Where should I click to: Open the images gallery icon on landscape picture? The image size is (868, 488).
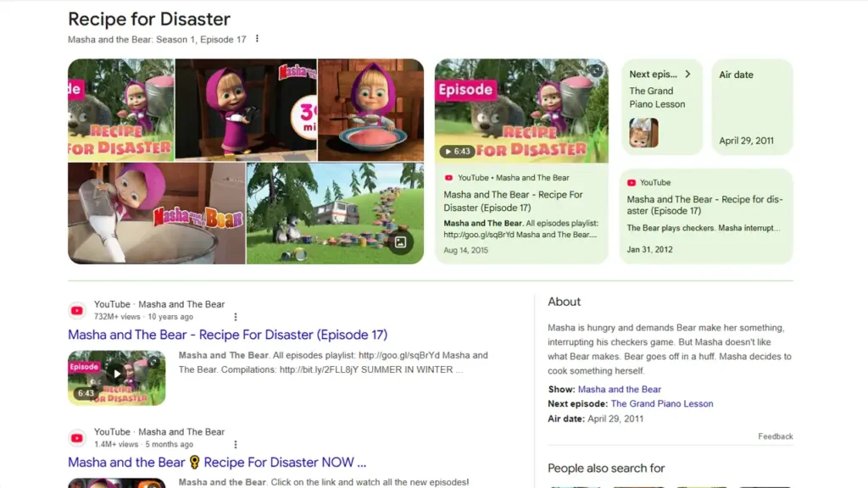tap(400, 241)
